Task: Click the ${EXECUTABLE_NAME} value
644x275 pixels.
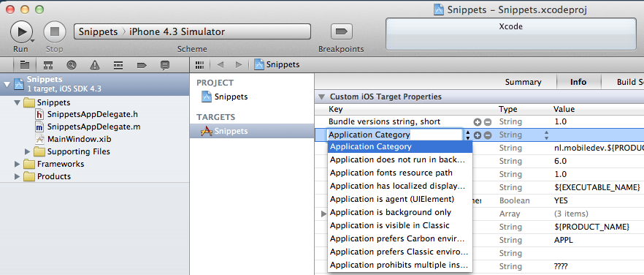Action: click(x=597, y=188)
